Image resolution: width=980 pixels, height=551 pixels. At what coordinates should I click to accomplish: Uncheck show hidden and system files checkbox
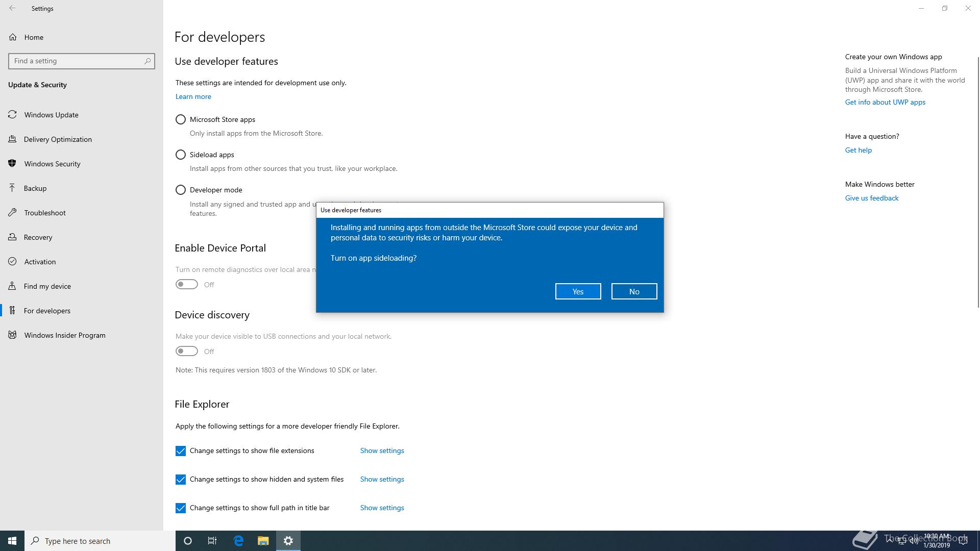click(x=181, y=480)
